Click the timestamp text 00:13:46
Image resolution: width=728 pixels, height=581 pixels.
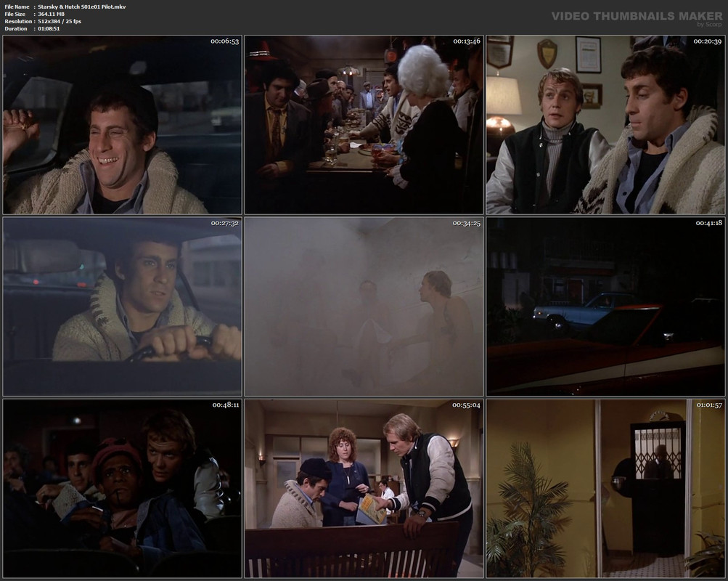click(467, 41)
